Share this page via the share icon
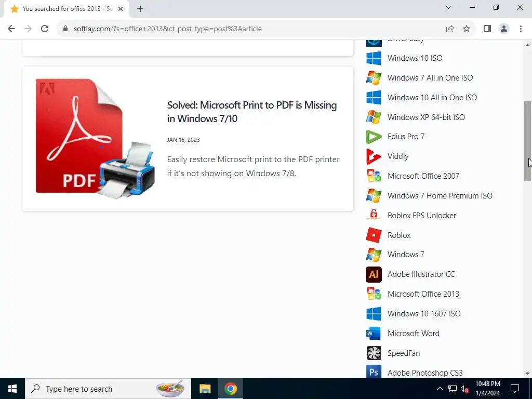The width and height of the screenshot is (532, 399). 450,29
